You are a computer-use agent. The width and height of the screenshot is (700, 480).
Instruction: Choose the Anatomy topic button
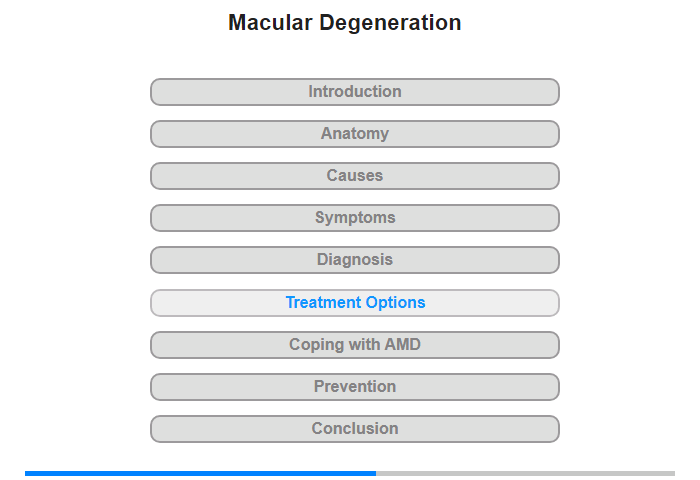tap(355, 134)
